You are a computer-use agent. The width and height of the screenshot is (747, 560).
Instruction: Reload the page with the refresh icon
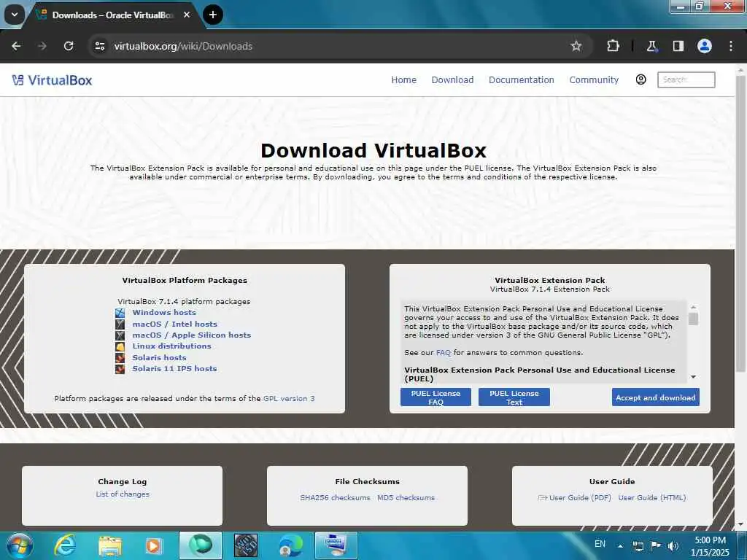click(x=69, y=46)
